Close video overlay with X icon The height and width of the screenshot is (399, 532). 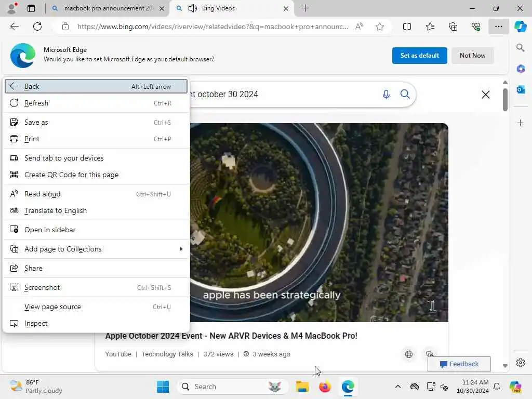(486, 95)
